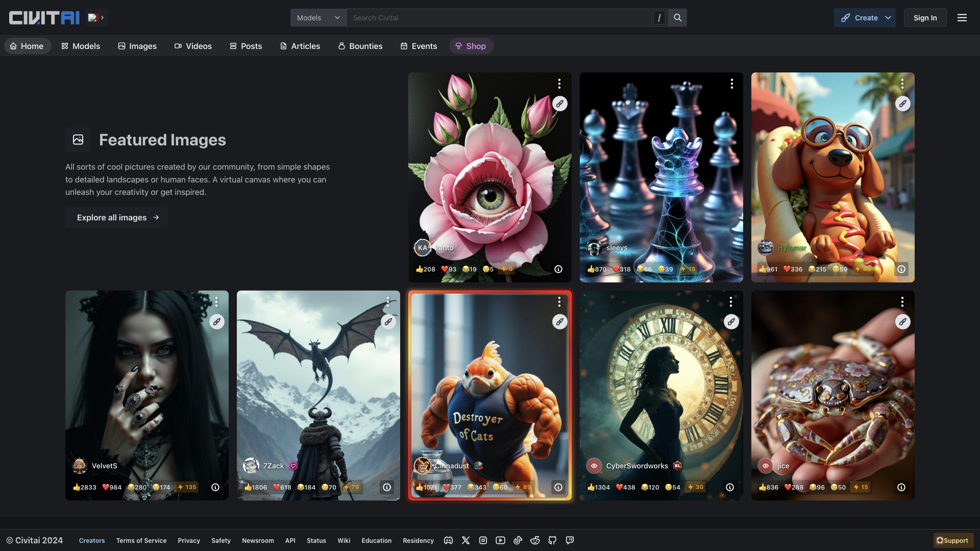Screen dimensions: 980x551
Task: Click remix brush icon on jice crab image
Action: [x=903, y=322]
